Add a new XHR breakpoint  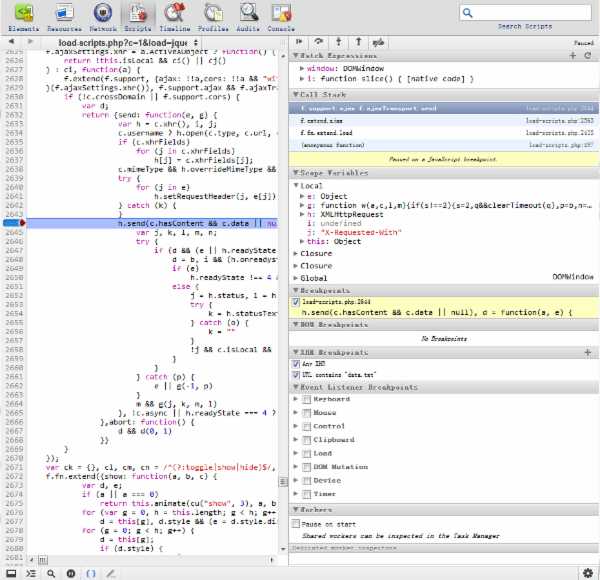(x=588, y=352)
